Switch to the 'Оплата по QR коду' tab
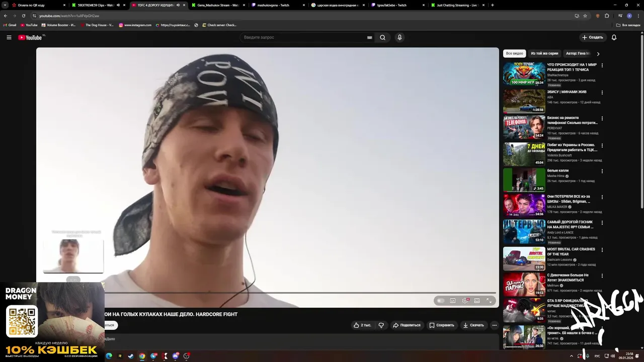The image size is (644, 362). tap(39, 5)
